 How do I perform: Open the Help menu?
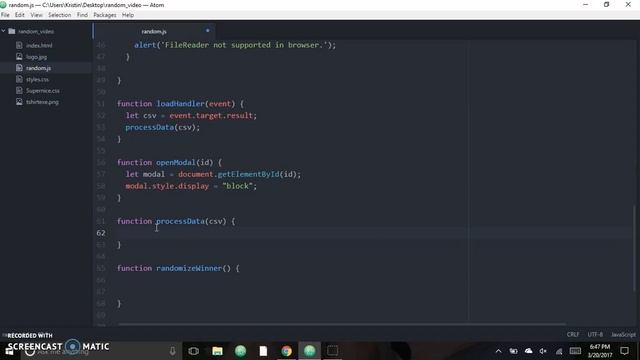128,15
